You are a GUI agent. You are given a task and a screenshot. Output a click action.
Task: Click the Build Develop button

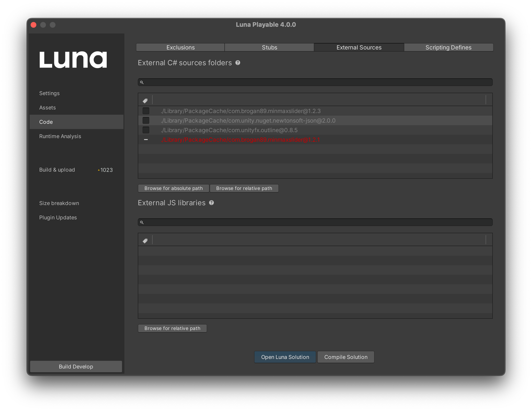(x=76, y=367)
